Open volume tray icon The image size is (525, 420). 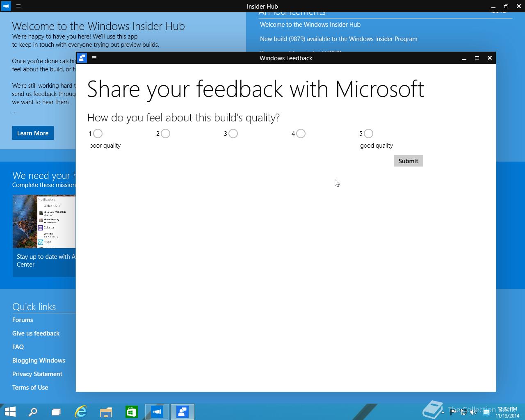click(473, 412)
